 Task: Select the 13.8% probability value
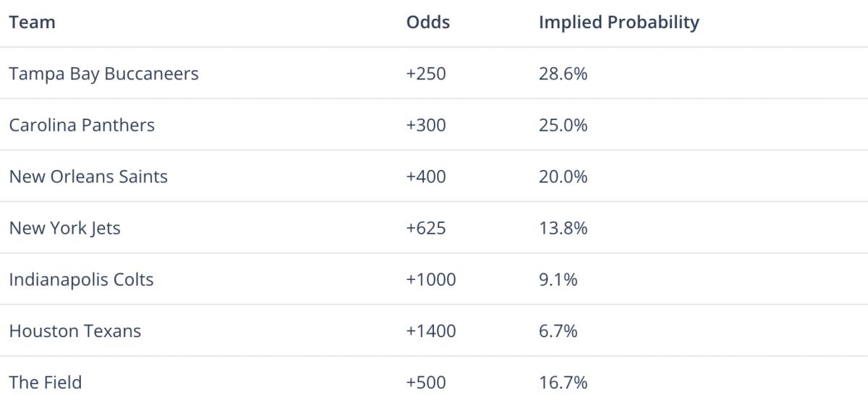[x=563, y=229]
